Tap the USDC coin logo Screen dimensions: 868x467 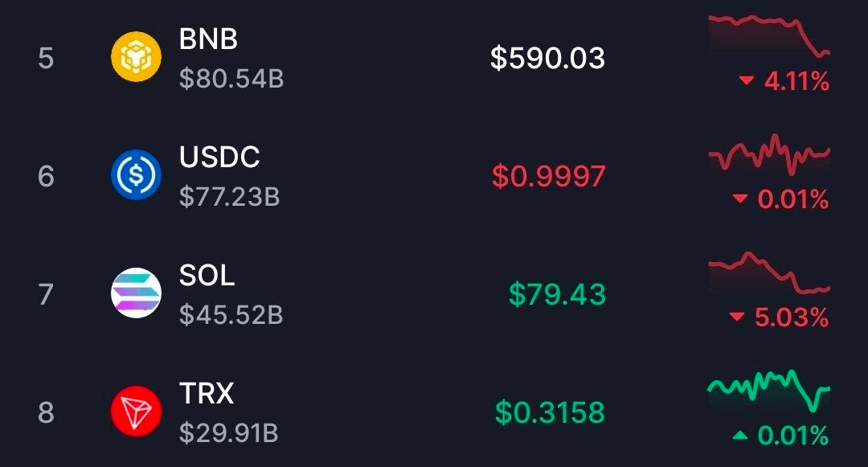coord(136,175)
